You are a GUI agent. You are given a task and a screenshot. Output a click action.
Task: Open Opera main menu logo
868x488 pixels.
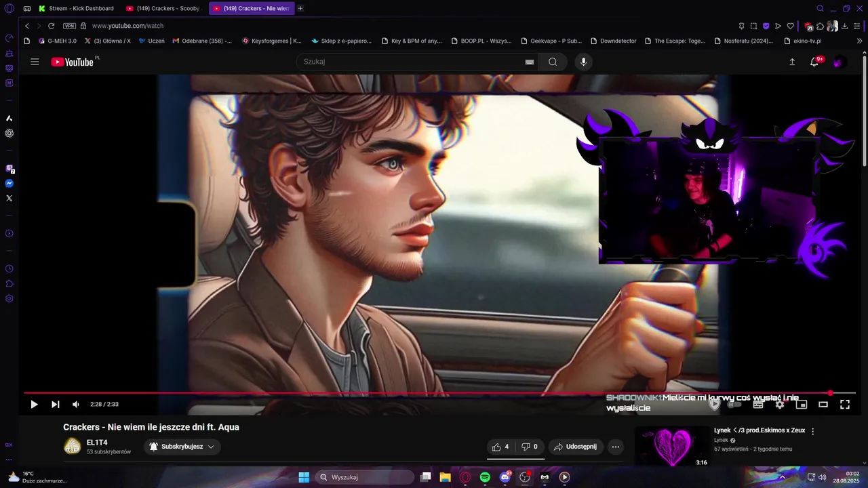pyautogui.click(x=9, y=8)
